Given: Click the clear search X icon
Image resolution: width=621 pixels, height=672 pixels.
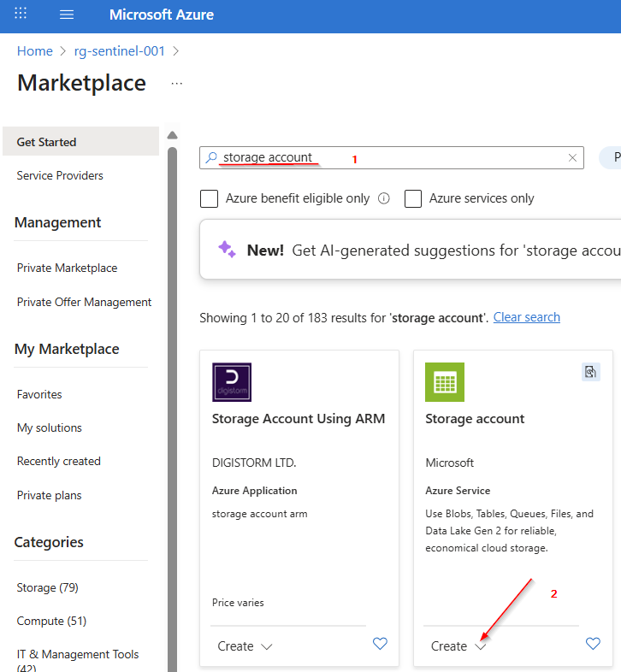Looking at the screenshot, I should tap(573, 158).
